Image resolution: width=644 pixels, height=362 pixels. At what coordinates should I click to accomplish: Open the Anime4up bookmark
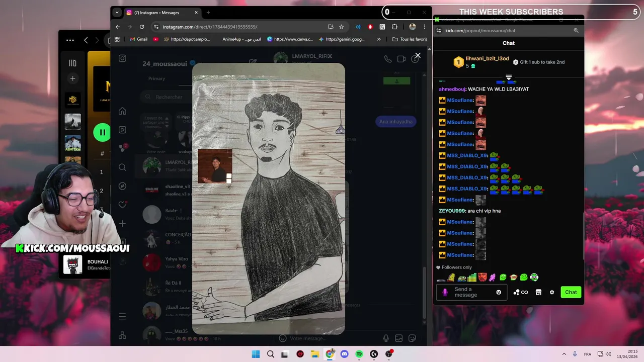click(x=242, y=39)
